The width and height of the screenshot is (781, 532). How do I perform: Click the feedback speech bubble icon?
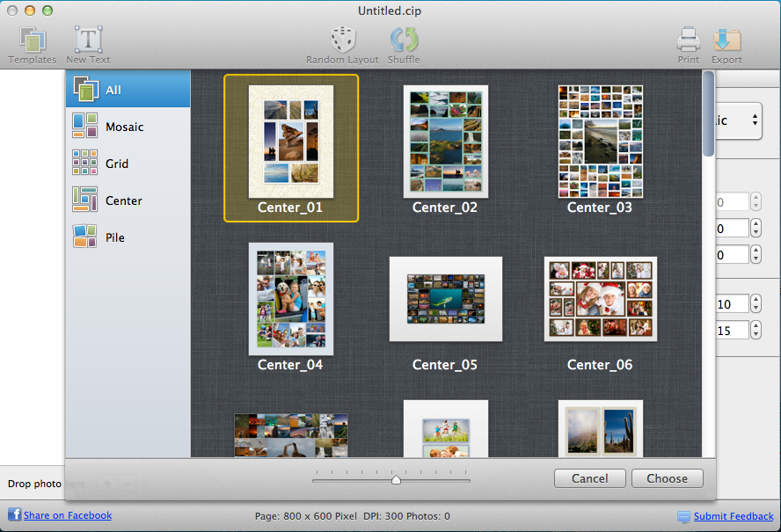(684, 516)
